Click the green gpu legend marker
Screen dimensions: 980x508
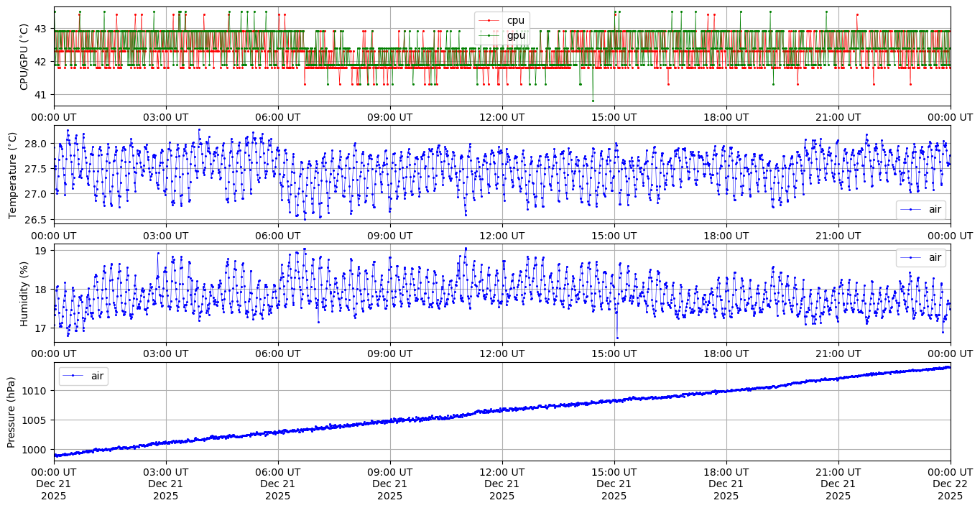[490, 35]
